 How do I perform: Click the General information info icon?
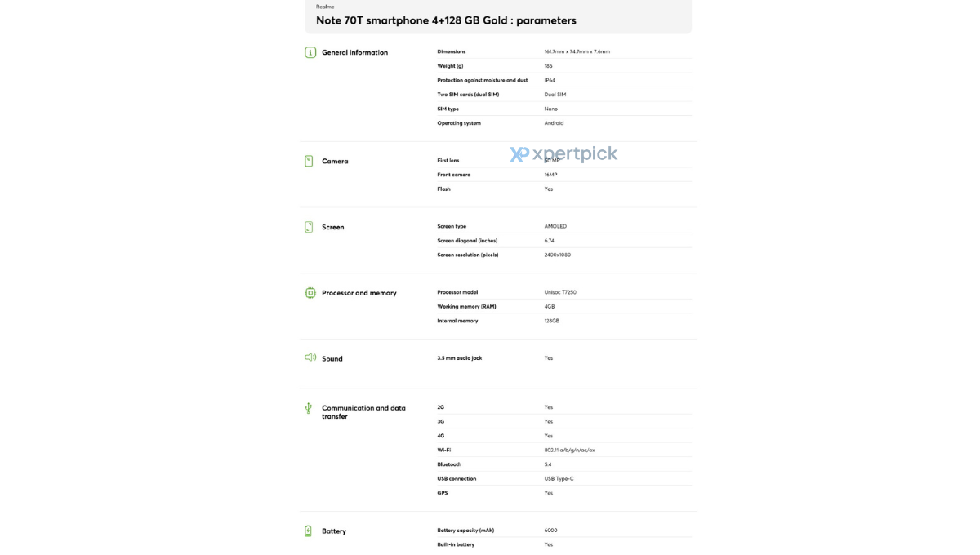pyautogui.click(x=310, y=52)
